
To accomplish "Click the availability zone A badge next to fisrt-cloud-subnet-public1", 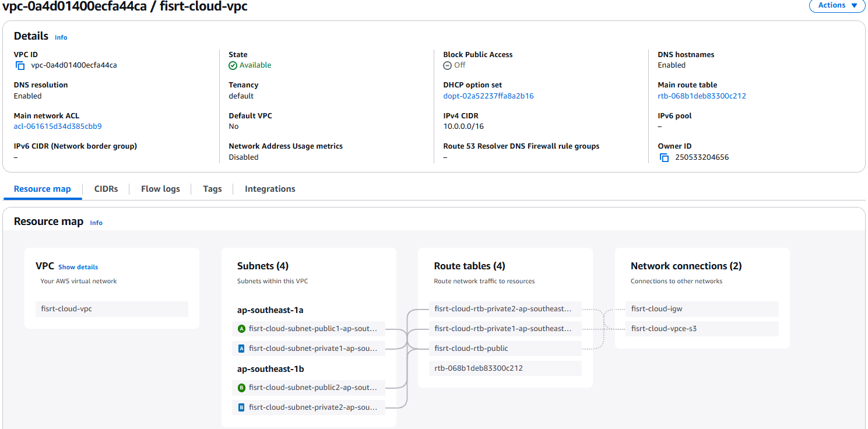I will (241, 328).
